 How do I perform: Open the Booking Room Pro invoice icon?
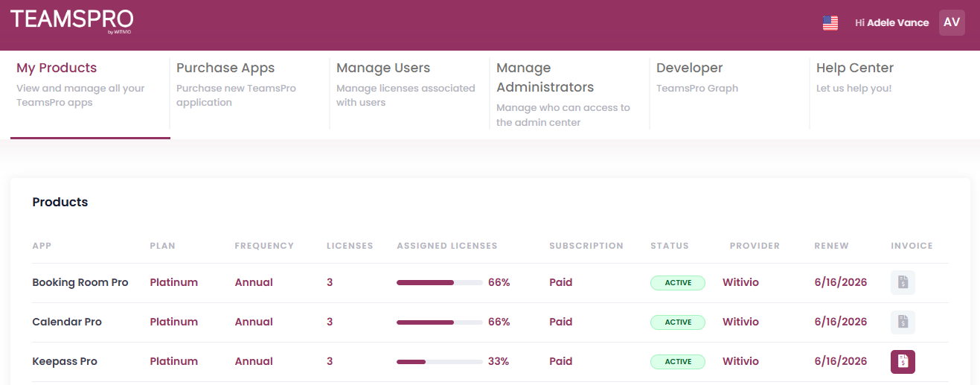[x=903, y=282]
